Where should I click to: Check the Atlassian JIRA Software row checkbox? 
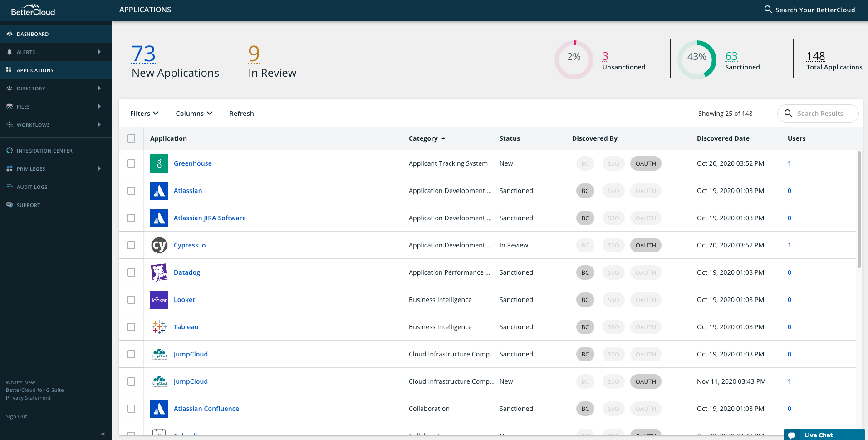131,218
